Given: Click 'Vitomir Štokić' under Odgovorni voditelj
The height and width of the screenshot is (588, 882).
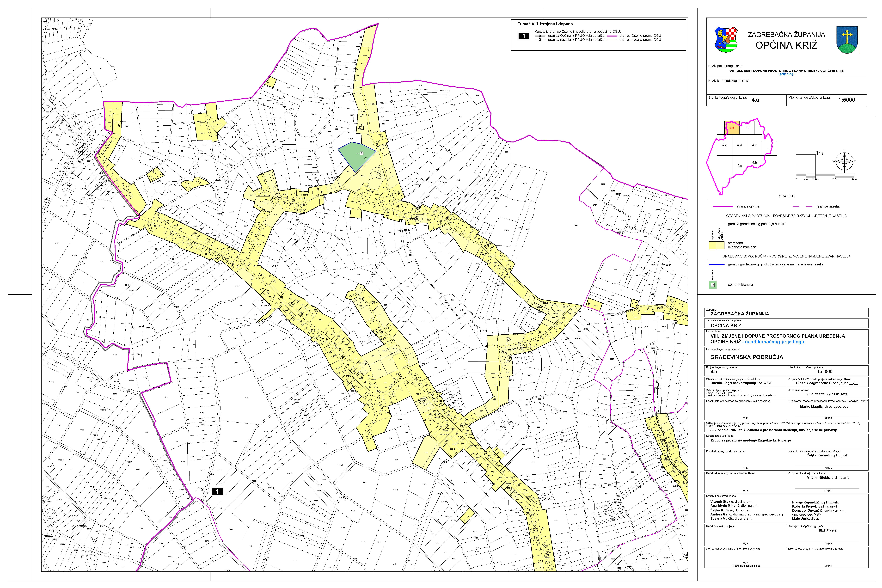Looking at the screenshot, I should tap(818, 478).
